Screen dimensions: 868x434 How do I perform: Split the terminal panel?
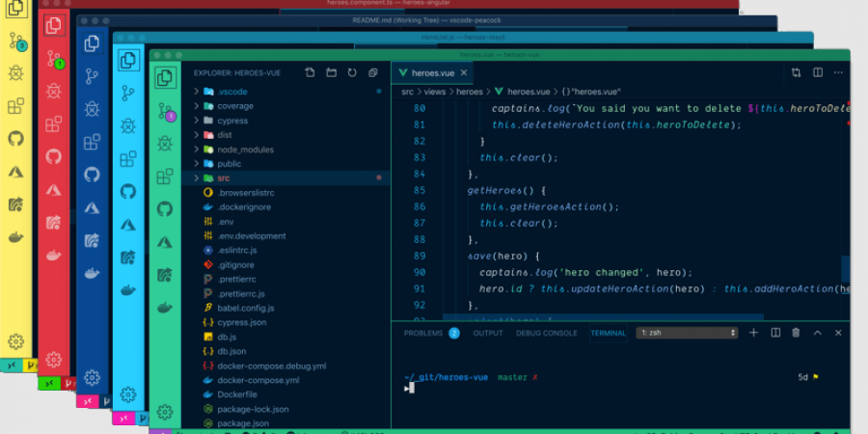pyautogui.click(x=775, y=333)
